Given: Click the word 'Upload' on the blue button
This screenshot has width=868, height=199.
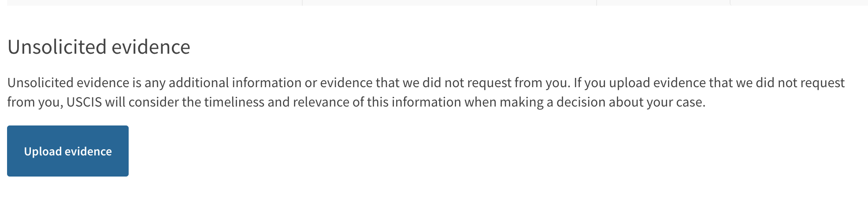Looking at the screenshot, I should tap(43, 151).
